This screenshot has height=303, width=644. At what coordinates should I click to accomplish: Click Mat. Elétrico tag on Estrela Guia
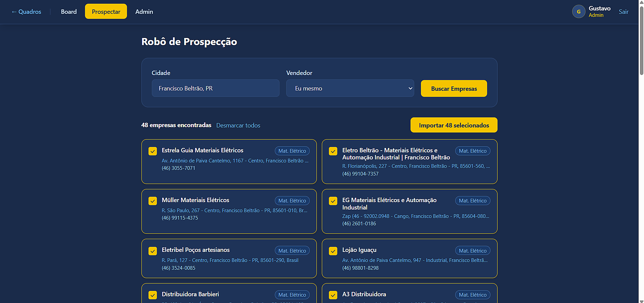[x=292, y=151]
